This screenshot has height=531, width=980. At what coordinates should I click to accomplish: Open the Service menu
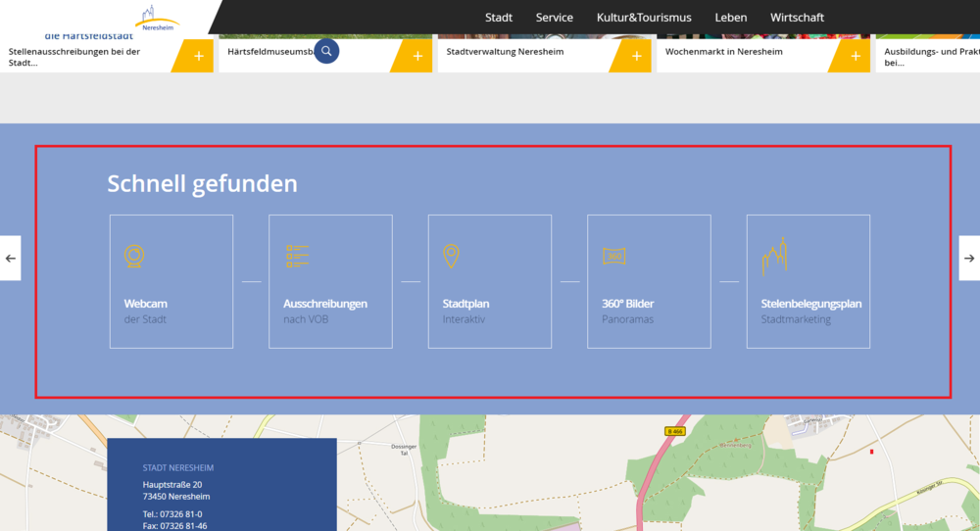(x=555, y=18)
